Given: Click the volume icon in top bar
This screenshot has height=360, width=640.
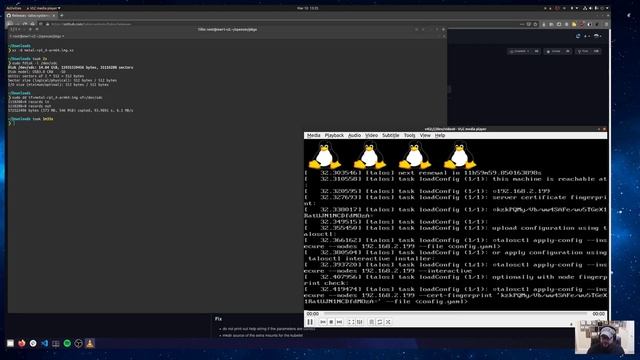Looking at the screenshot, I should pos(591,8).
